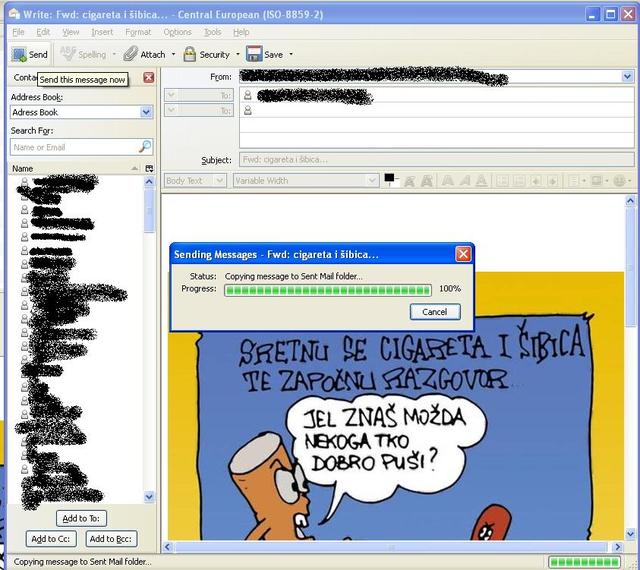Click the Spelling check icon
The width and height of the screenshot is (640, 570).
[68, 53]
